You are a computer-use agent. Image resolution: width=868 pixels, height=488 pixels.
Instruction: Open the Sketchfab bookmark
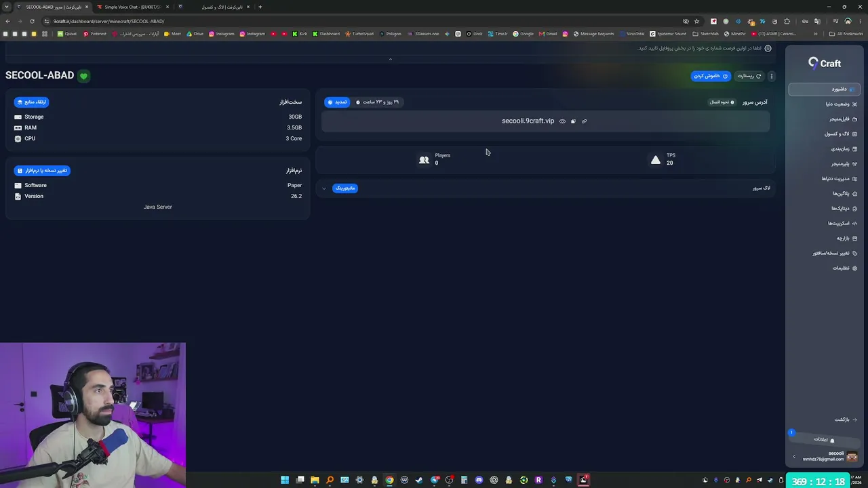coord(706,34)
